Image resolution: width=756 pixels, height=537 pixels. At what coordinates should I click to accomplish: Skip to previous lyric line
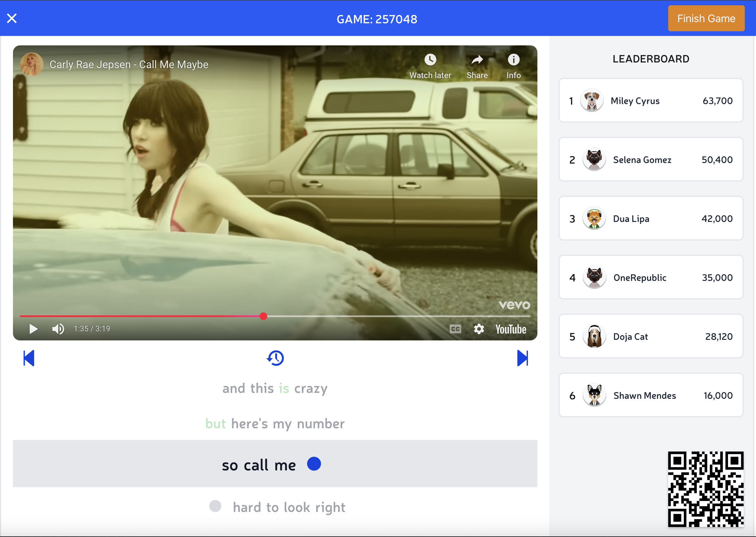point(29,358)
